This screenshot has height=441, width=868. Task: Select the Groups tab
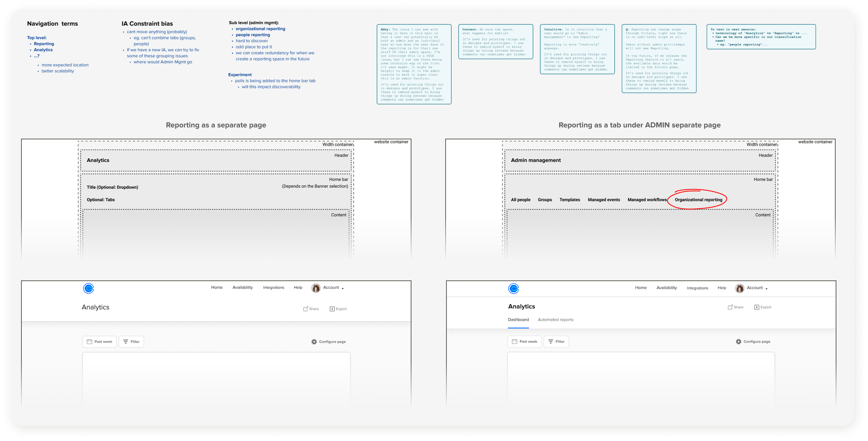(545, 200)
